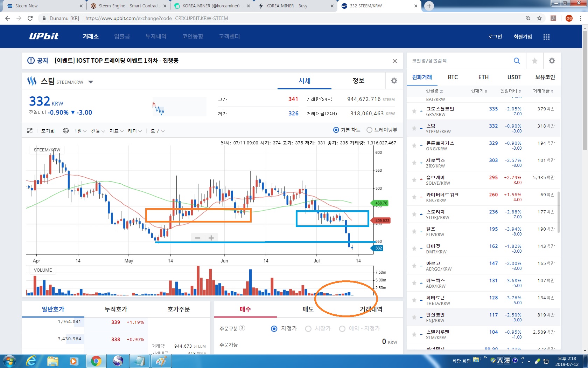Select 트레이딩뷰 radio button
The width and height of the screenshot is (588, 368).
pos(369,130)
